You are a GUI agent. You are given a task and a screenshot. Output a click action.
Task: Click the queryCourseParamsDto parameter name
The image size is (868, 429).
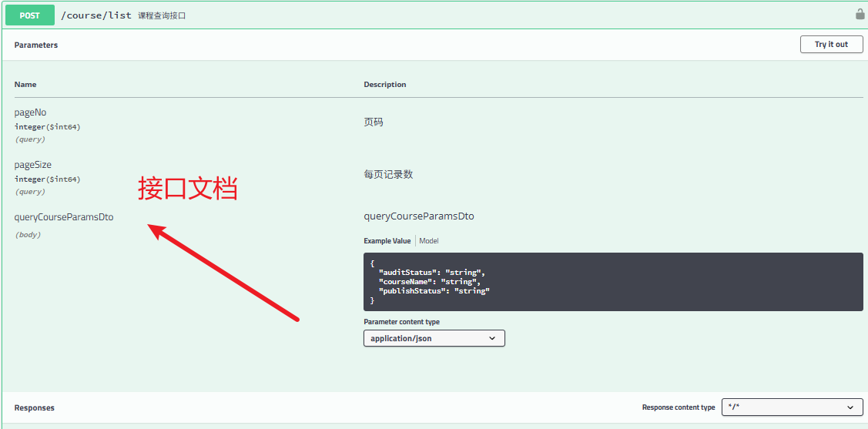tap(64, 217)
